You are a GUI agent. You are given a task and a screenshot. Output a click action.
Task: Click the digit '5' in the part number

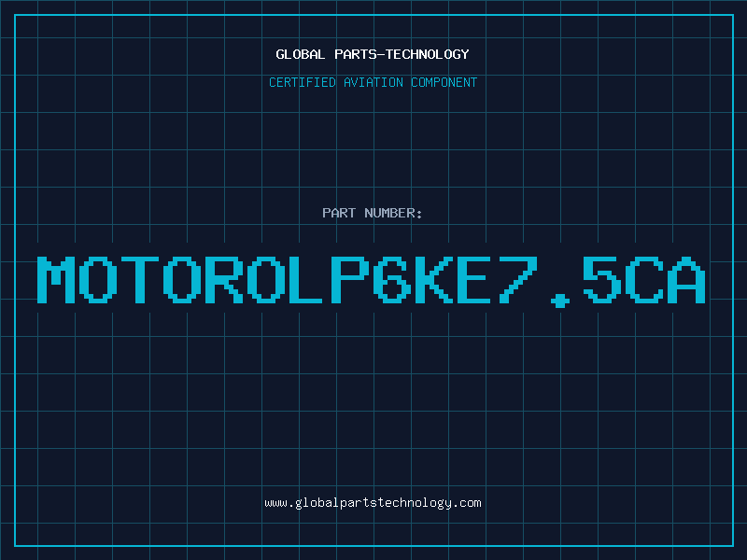(x=601, y=280)
